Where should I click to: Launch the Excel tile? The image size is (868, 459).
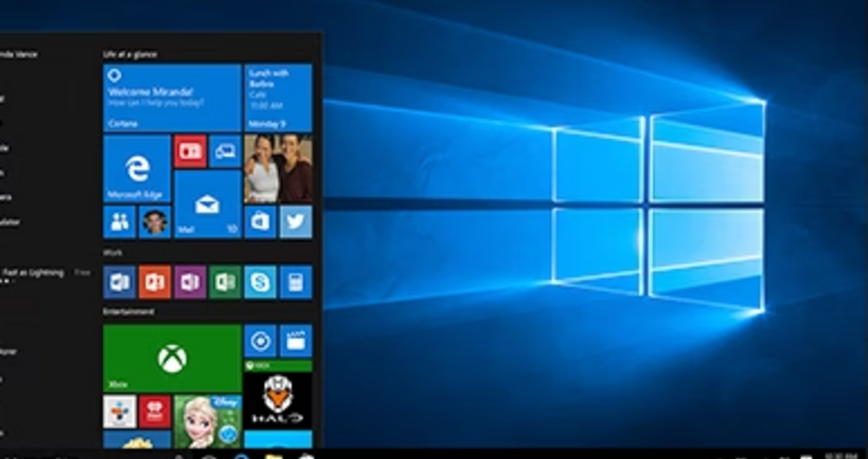[x=225, y=281]
